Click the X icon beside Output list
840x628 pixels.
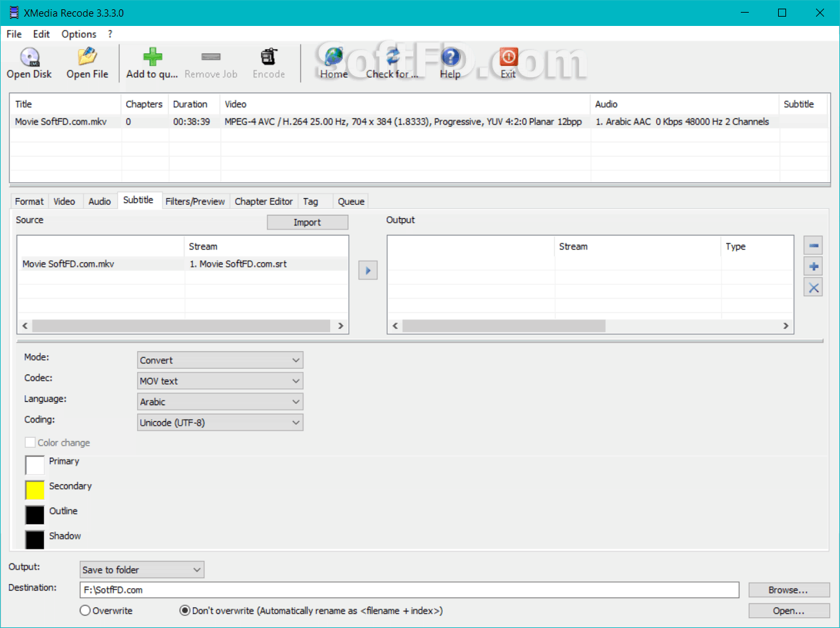tap(813, 287)
